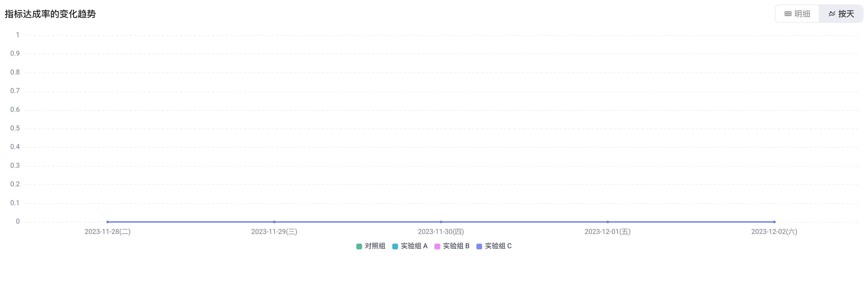Hide the 实验组 C series via legend label

(498, 246)
